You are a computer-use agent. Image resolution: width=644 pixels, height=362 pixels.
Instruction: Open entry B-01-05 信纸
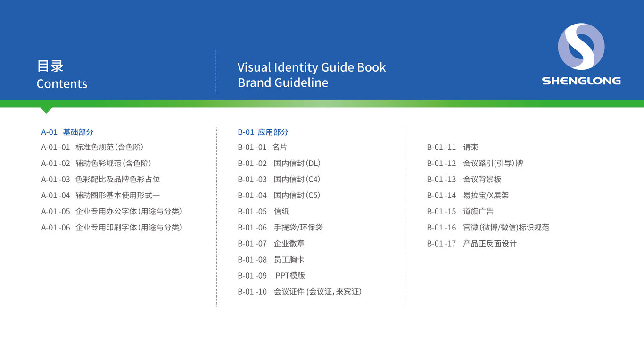click(264, 211)
